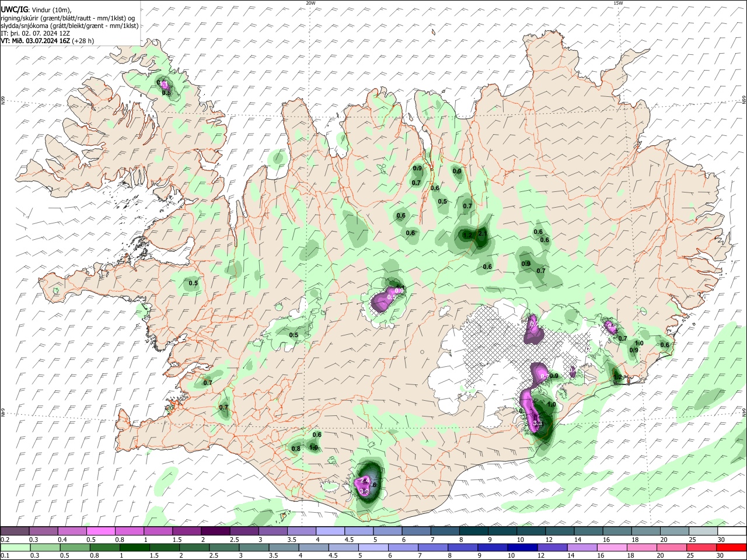Select the valid time "VT: Mið. 03.07.2024 16Z (+28 h)"

47,41
